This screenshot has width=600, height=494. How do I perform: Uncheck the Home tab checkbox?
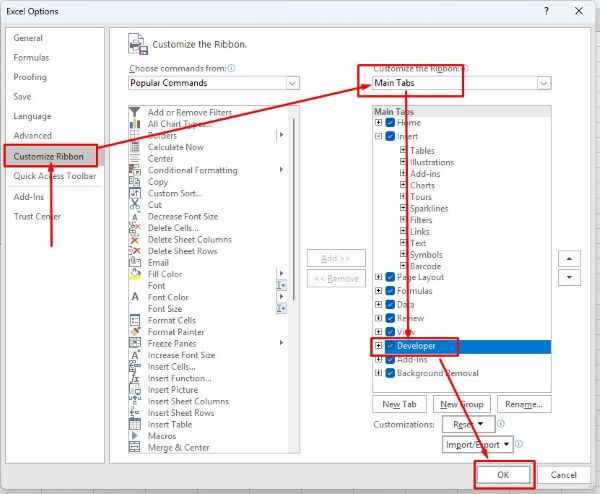click(x=390, y=123)
